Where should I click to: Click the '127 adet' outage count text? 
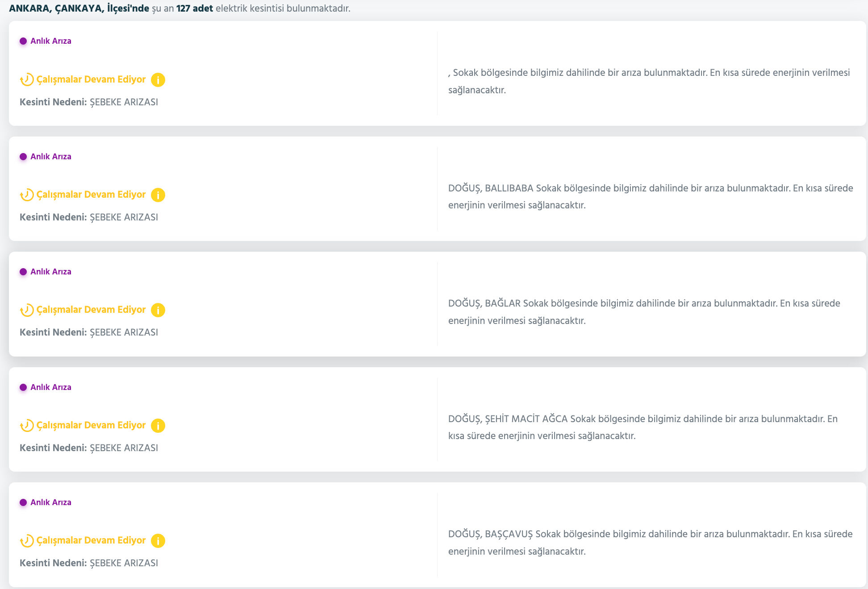(194, 8)
